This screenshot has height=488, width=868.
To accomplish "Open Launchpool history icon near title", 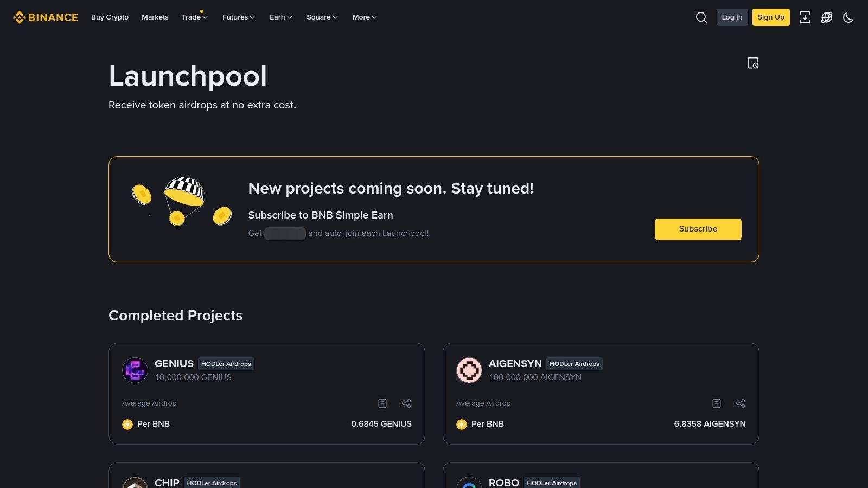I will (753, 63).
